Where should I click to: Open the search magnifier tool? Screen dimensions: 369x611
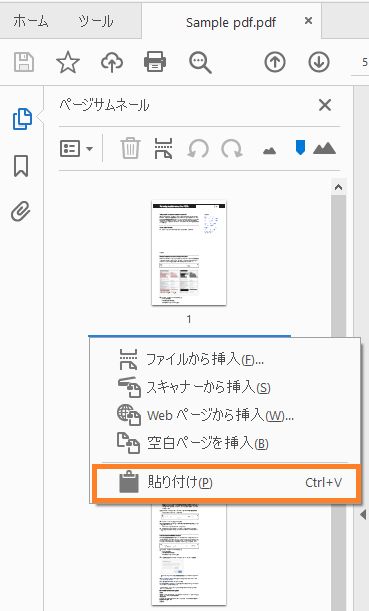[x=200, y=63]
